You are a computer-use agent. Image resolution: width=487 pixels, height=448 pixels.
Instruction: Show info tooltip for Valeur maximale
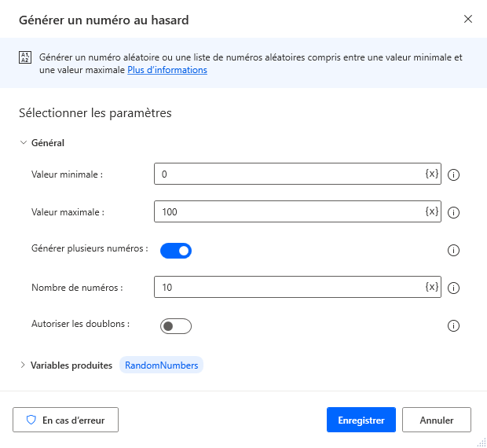(453, 212)
